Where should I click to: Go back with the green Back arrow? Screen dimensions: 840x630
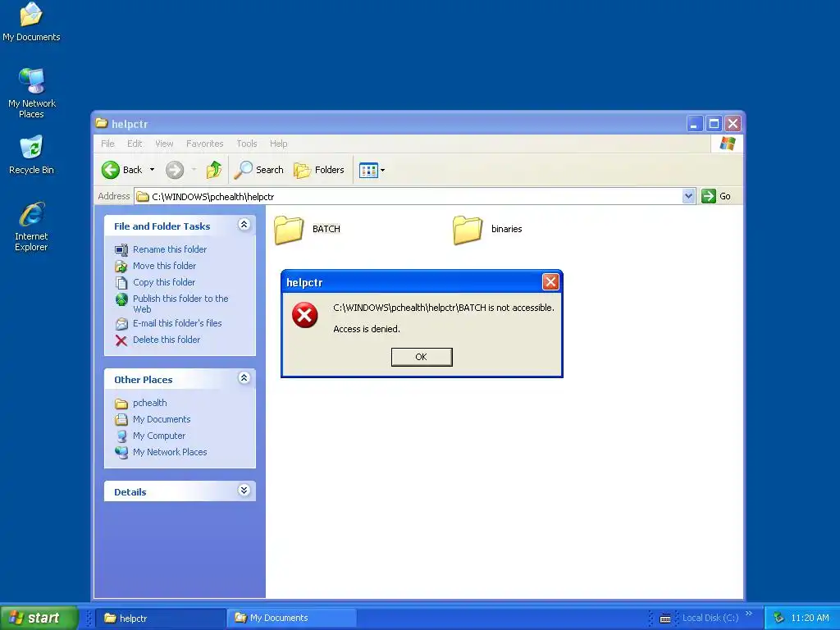(111, 170)
